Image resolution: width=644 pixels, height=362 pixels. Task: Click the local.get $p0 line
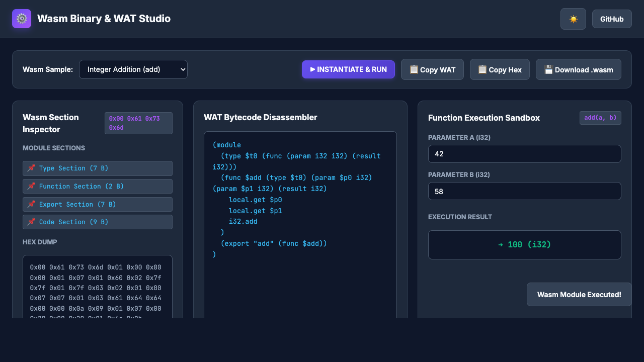(x=255, y=200)
